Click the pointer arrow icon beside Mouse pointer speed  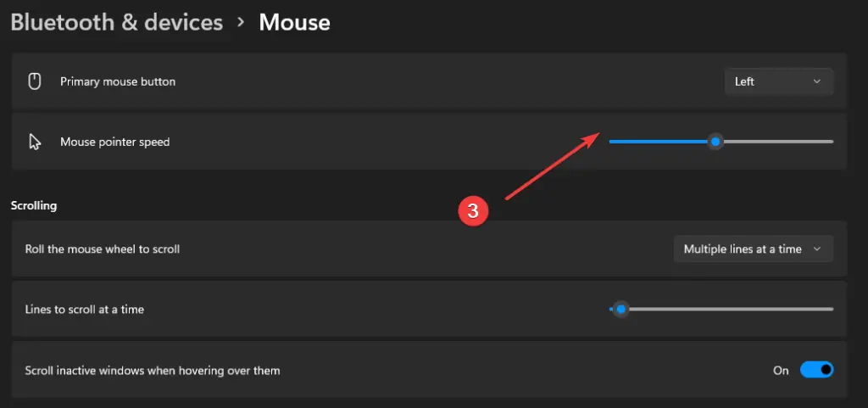[35, 142]
